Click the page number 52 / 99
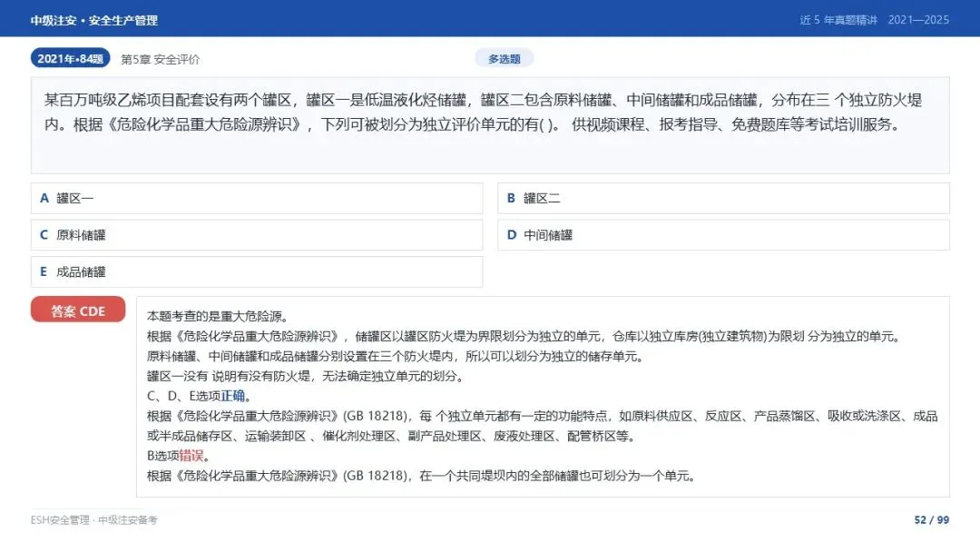The height and width of the screenshot is (552, 980). (931, 519)
